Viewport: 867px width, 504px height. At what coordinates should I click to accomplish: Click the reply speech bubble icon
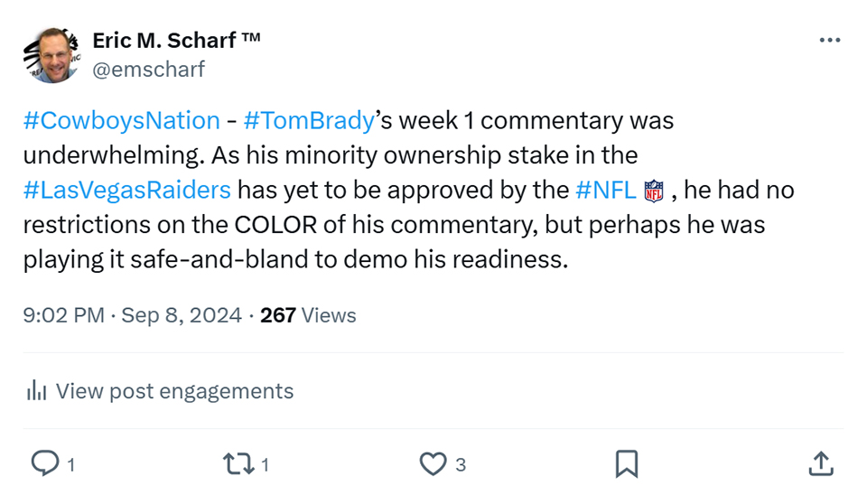[x=45, y=463]
